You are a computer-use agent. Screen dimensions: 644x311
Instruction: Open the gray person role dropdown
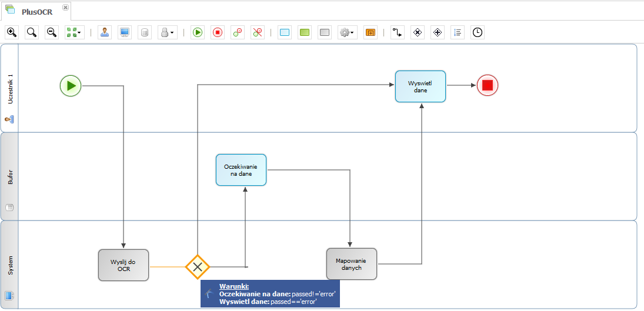[x=168, y=32]
